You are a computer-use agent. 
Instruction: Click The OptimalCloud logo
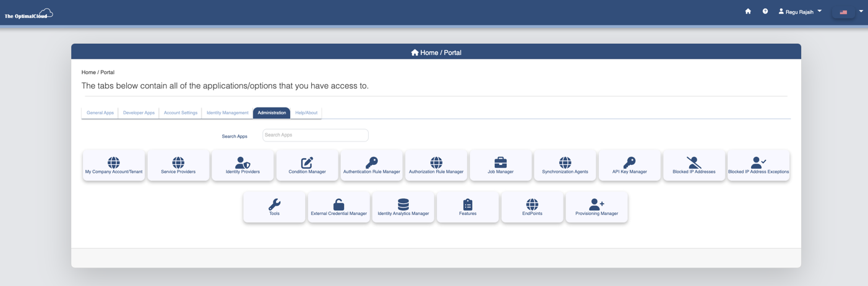[28, 14]
